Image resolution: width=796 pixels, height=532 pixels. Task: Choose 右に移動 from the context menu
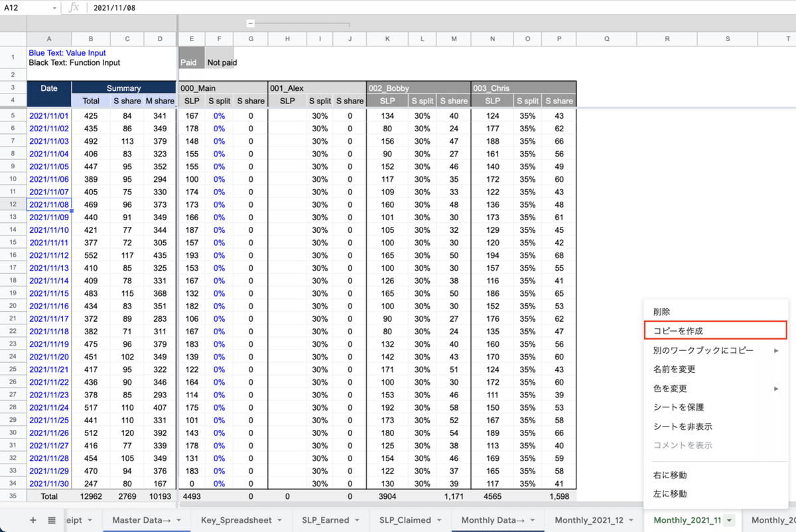click(x=716, y=475)
